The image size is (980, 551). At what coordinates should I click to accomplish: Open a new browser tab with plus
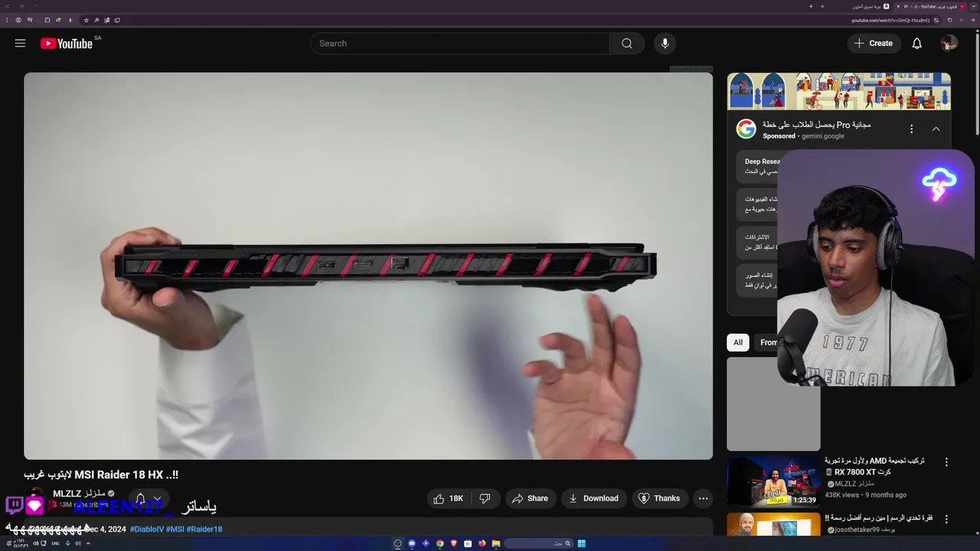(811, 6)
